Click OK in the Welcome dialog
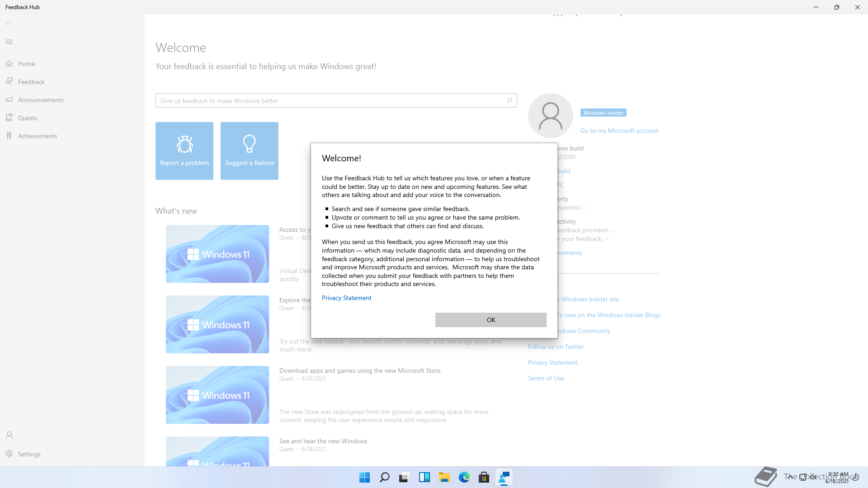Viewport: 868px width, 488px height. click(x=491, y=320)
